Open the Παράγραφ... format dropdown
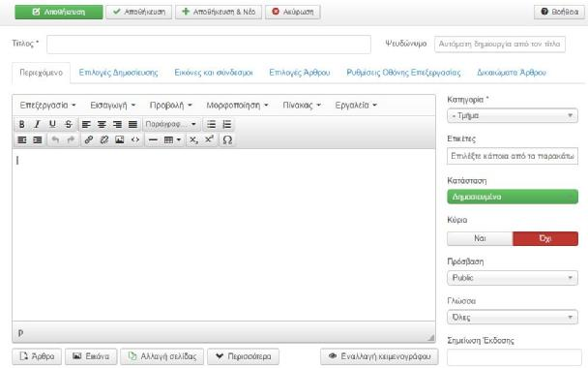588x368 pixels. 170,124
